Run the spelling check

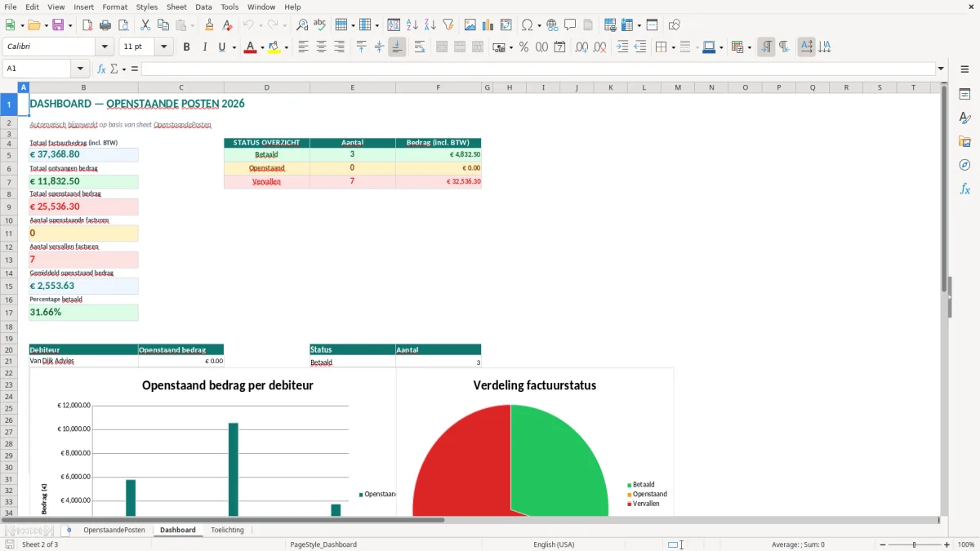pos(320,25)
